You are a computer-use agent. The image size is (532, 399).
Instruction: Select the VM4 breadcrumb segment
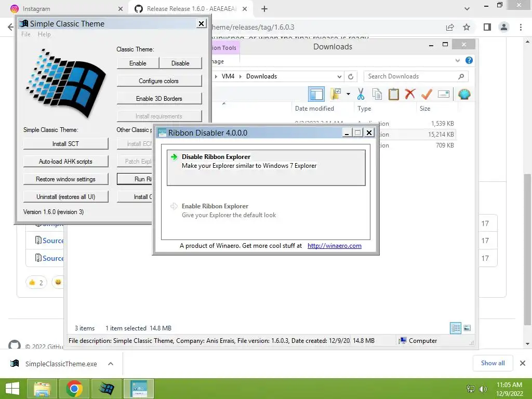[x=228, y=76]
